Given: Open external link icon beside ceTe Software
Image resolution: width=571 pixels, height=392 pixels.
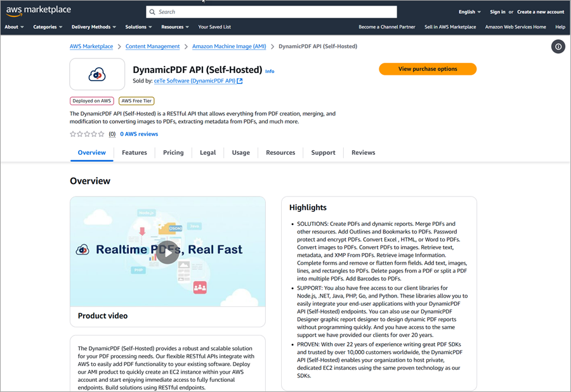Looking at the screenshot, I should coord(240,81).
